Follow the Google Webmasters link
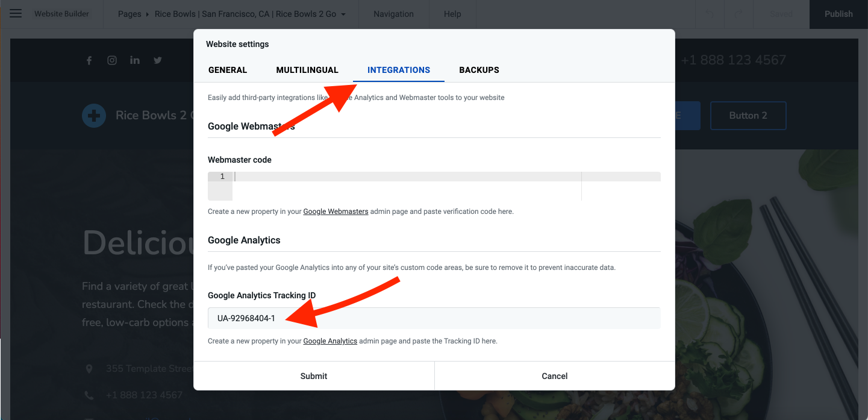 pos(336,212)
